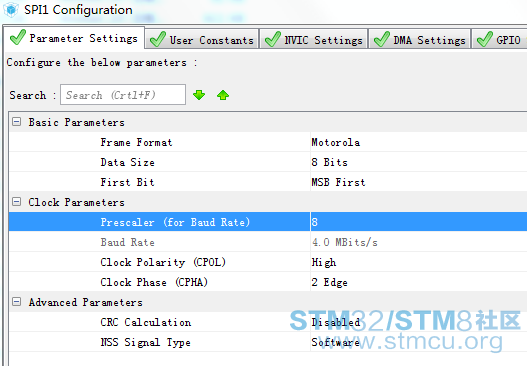This screenshot has height=366, width=527.
Task: Open the NVIC Settings tab
Action: point(314,40)
